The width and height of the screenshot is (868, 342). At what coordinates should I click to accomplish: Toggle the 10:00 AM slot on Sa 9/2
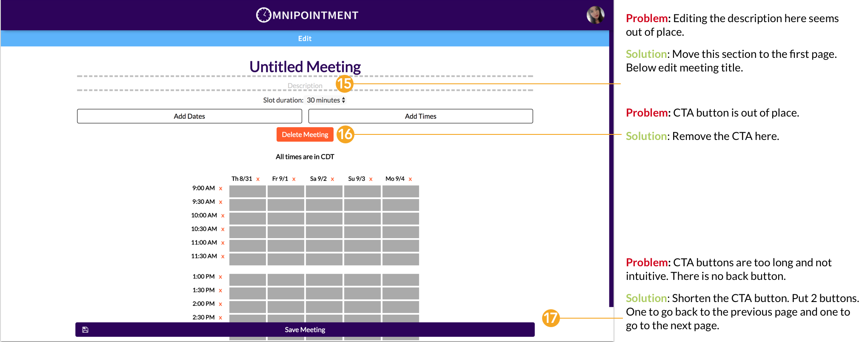coord(324,219)
